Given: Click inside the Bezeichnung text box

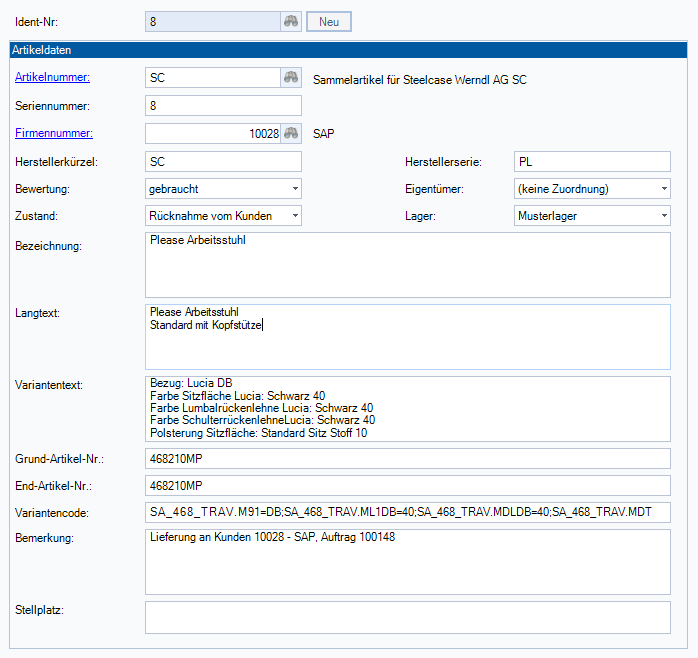Looking at the screenshot, I should coord(407,264).
